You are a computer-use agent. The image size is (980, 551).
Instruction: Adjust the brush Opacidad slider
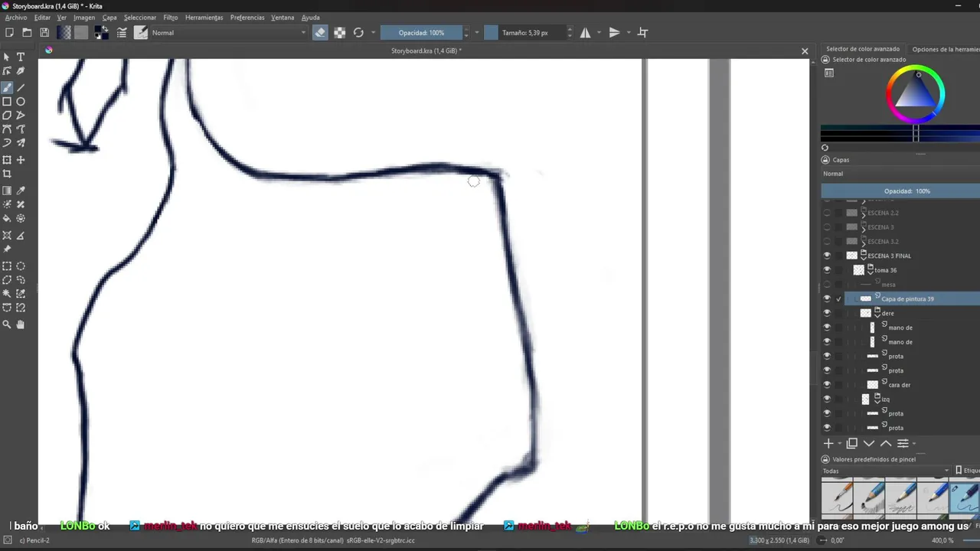point(421,33)
